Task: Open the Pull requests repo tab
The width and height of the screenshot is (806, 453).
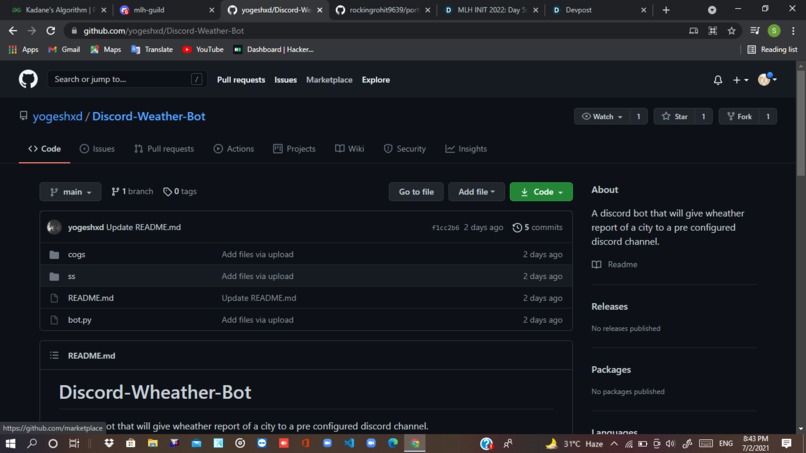Action: click(x=164, y=149)
